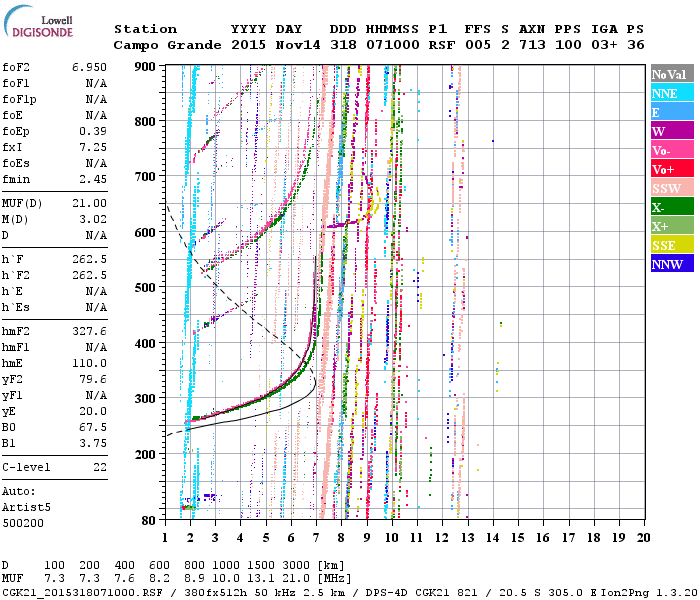Click the 500 km height axis label

(x=145, y=288)
